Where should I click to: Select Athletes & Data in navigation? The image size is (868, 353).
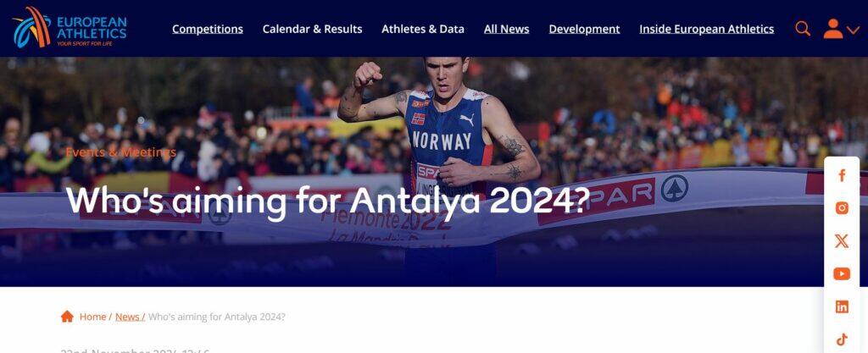423,29
